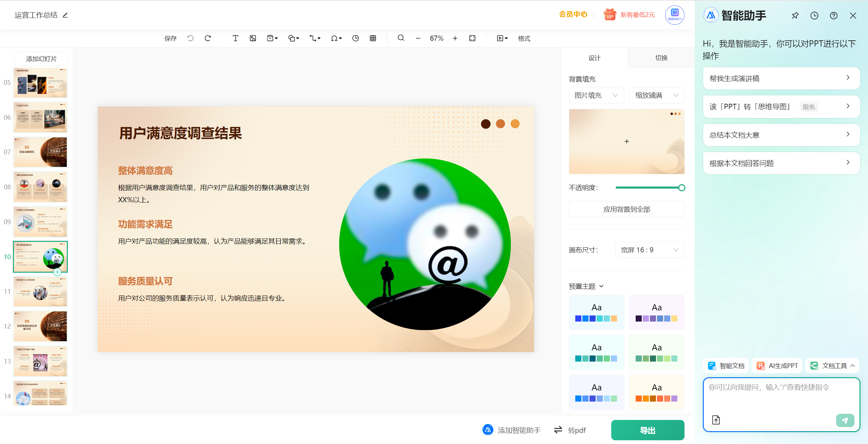
Task: Click the rename pencil icon beside 运营工作总结
Action: (x=65, y=15)
